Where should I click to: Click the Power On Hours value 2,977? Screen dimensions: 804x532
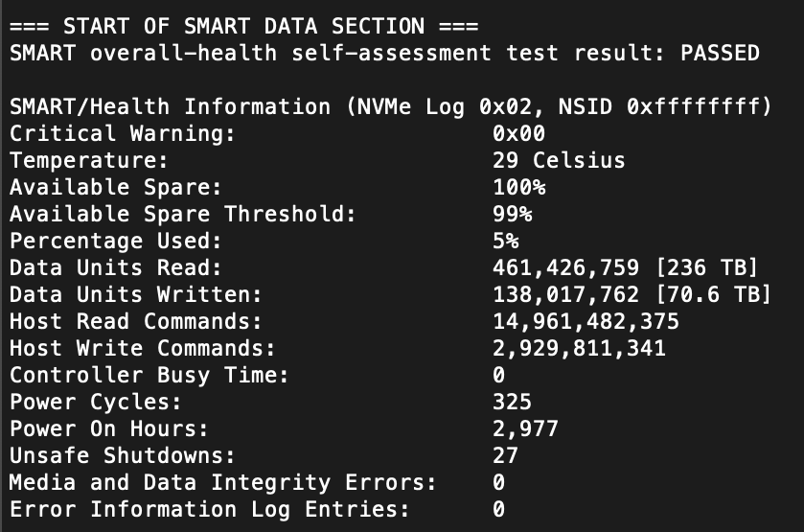click(x=525, y=428)
